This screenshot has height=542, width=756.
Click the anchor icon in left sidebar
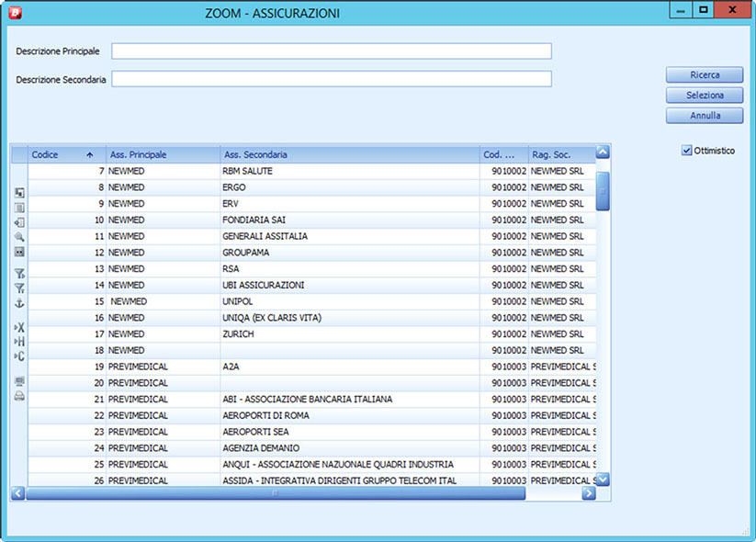19,303
